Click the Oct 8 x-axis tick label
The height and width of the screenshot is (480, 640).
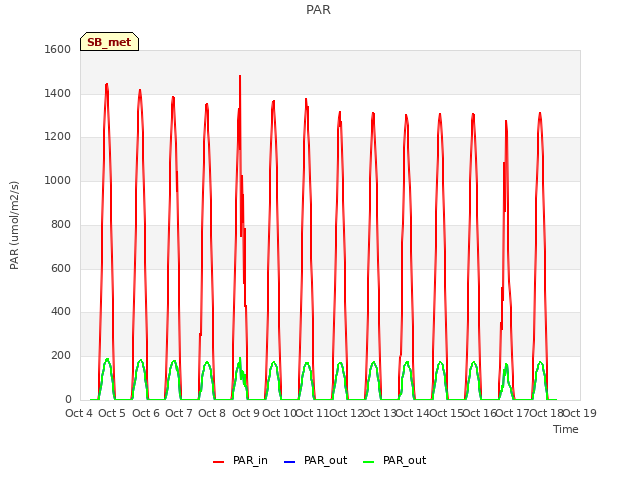tap(212, 413)
